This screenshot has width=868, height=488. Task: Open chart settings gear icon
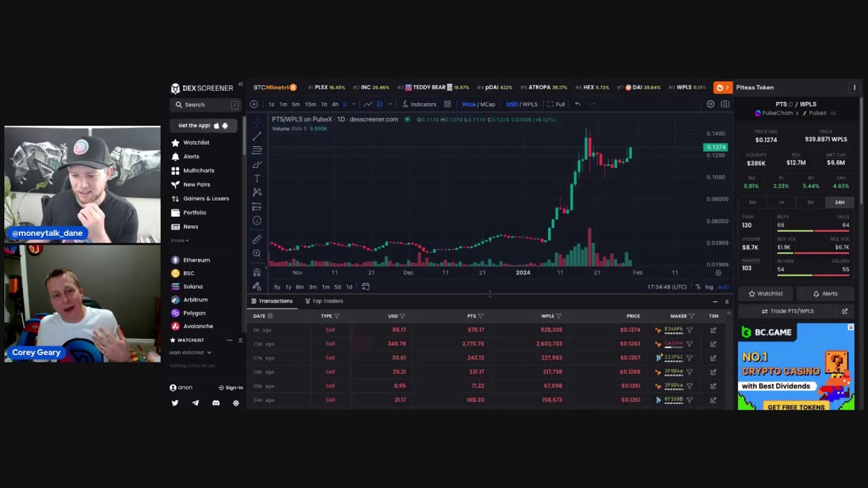click(x=710, y=104)
